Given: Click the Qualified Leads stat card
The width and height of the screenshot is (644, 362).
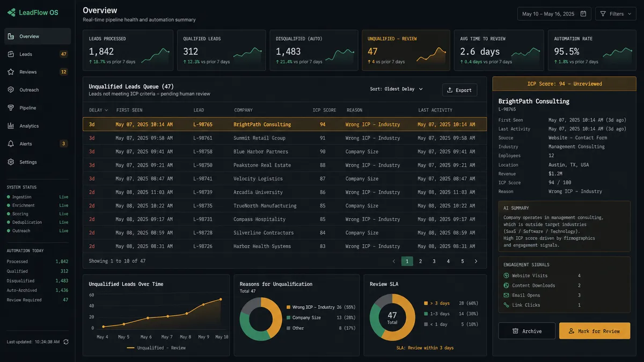Looking at the screenshot, I should tap(221, 50).
